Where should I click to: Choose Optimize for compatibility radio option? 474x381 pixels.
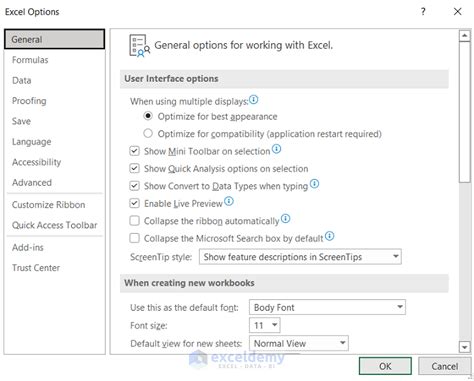point(148,133)
